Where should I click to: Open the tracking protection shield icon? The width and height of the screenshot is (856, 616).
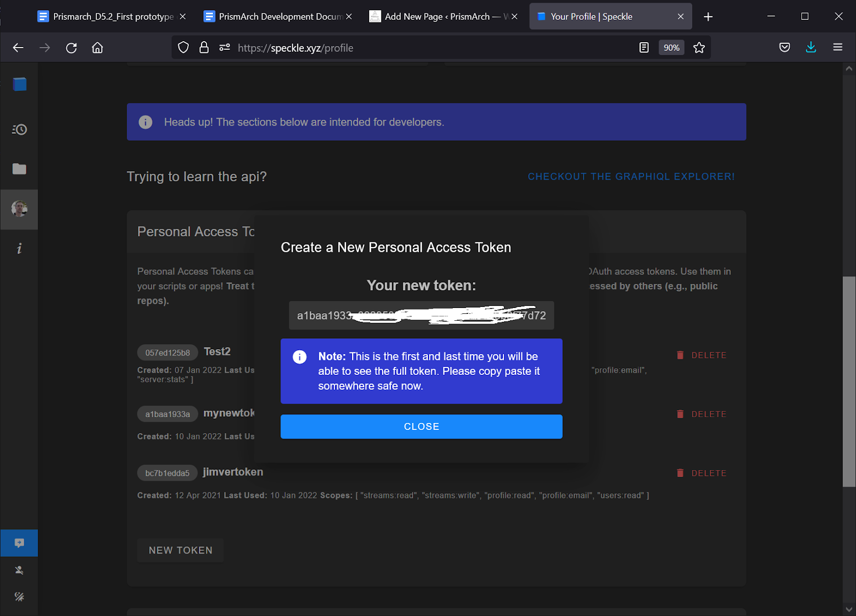click(x=184, y=48)
